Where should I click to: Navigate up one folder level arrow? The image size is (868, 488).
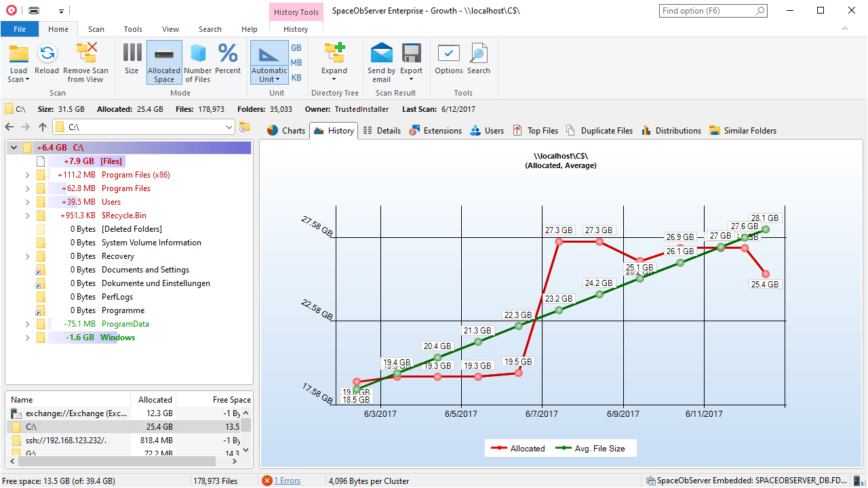(x=43, y=127)
